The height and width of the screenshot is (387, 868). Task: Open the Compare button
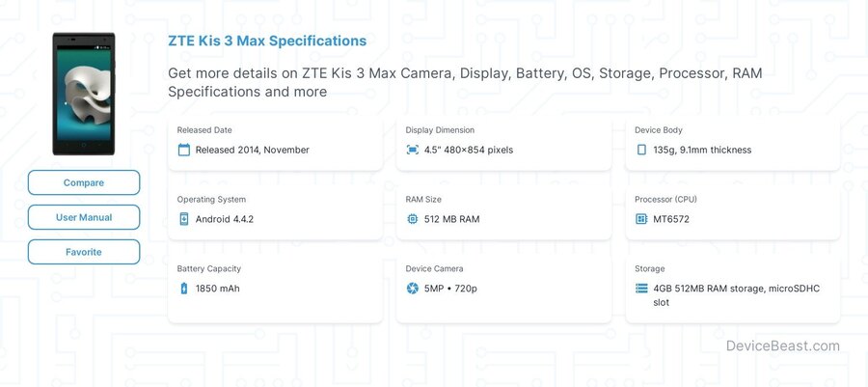click(x=84, y=182)
